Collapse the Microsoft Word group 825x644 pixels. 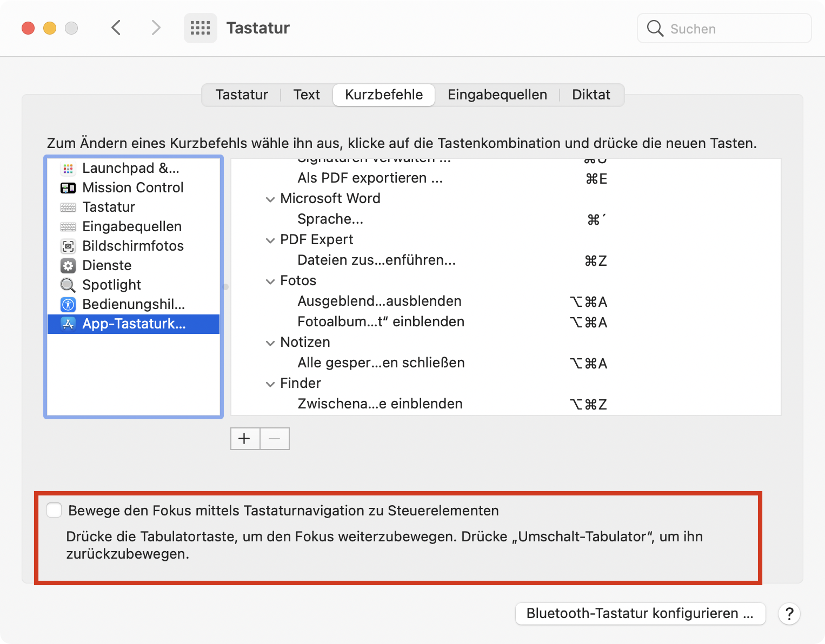coord(270,199)
